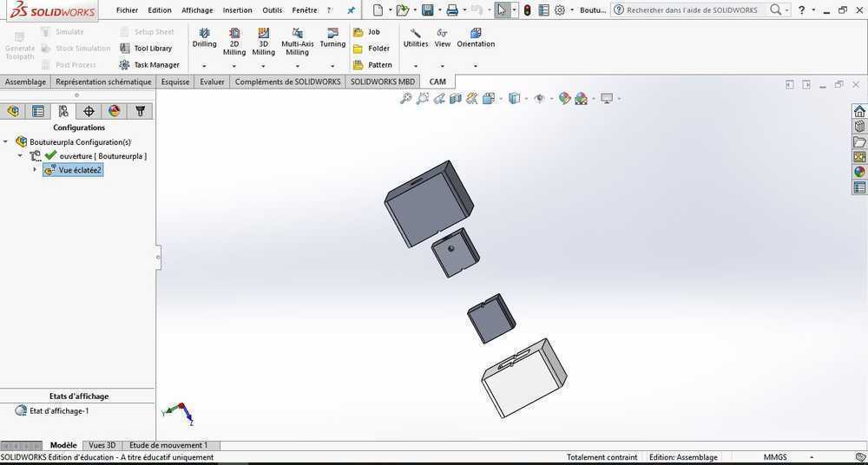Open the Drilling dropdown arrow
Image resolution: width=868 pixels, height=465 pixels.
[x=204, y=66]
